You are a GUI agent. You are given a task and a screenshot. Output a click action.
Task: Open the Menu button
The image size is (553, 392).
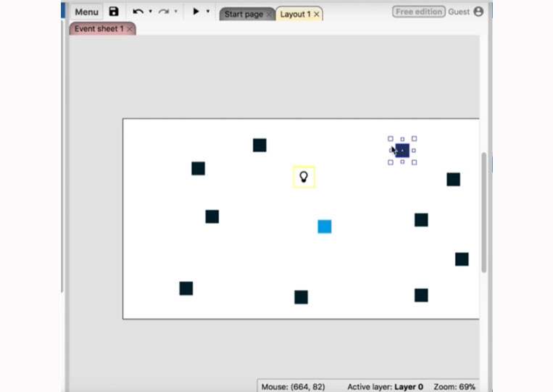86,12
